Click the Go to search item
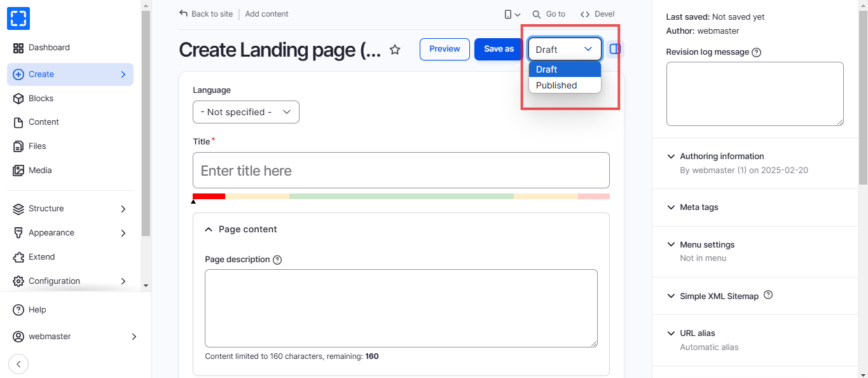Image resolution: width=868 pixels, height=378 pixels. coord(549,14)
